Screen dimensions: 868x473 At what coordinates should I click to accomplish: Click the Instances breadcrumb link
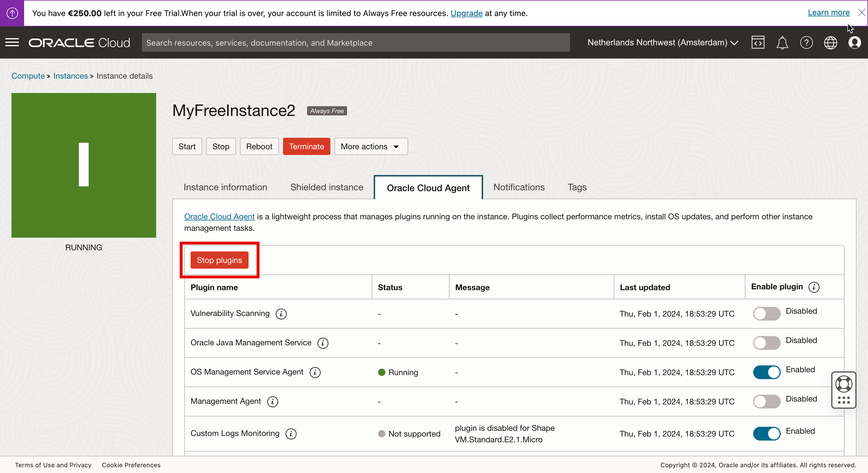point(70,76)
